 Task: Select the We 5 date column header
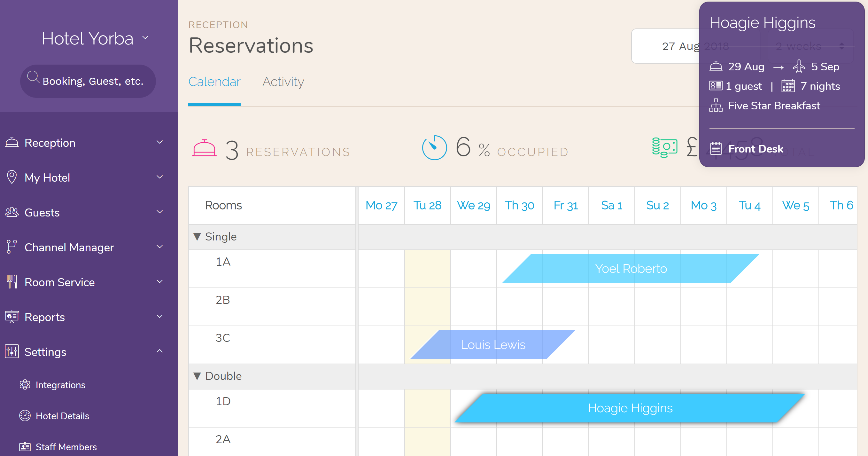[x=795, y=205]
